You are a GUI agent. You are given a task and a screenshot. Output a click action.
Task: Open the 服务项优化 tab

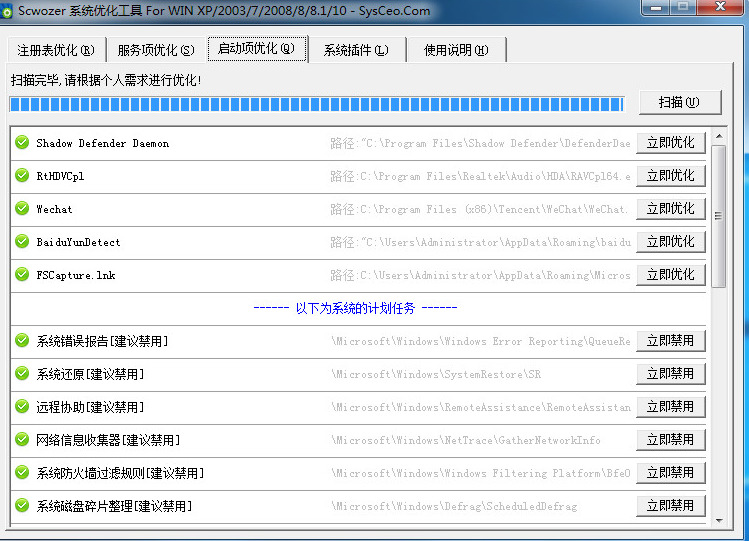click(x=156, y=50)
